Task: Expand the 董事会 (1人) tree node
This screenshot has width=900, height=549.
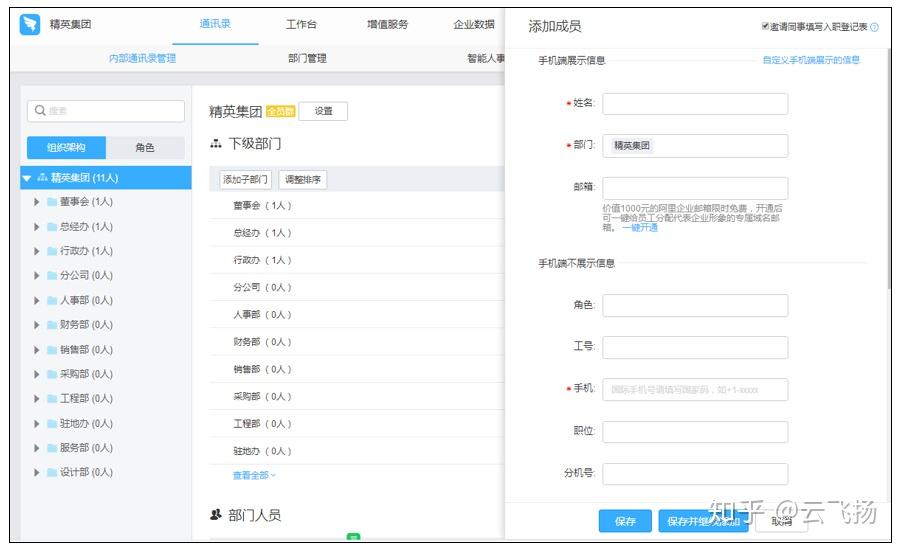Action: pos(37,202)
